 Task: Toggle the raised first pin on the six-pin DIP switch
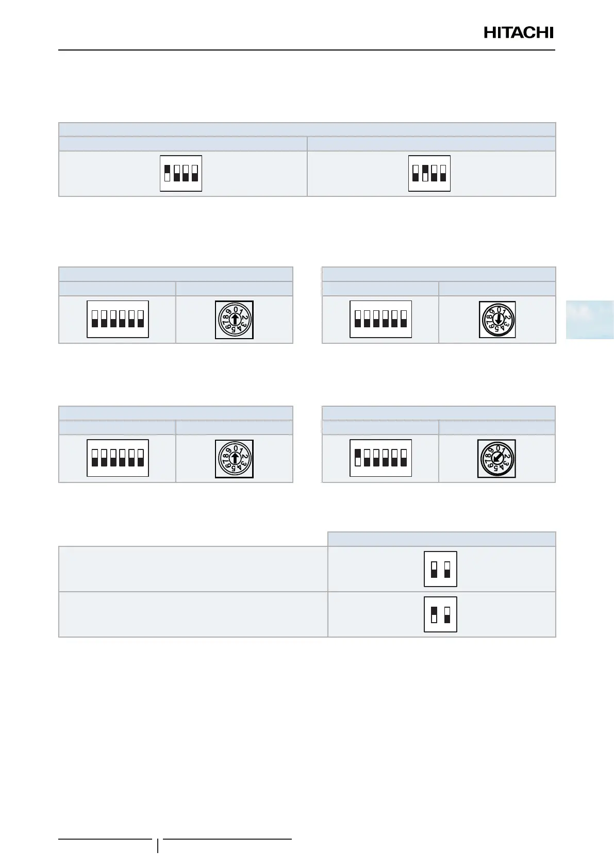[x=357, y=458]
